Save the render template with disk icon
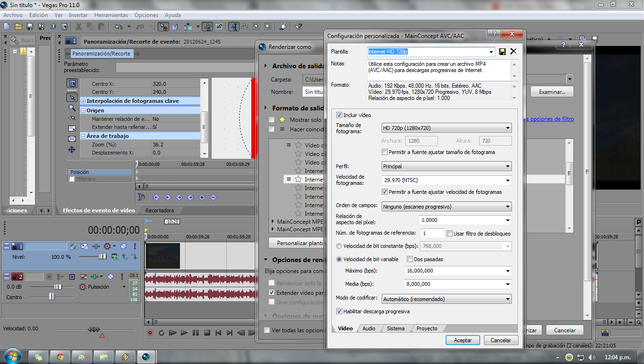 pyautogui.click(x=502, y=51)
